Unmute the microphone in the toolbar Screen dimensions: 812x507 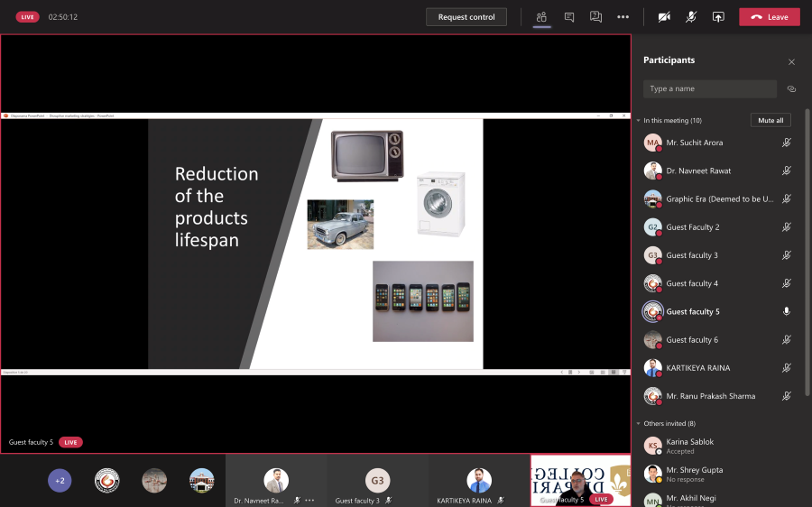691,17
